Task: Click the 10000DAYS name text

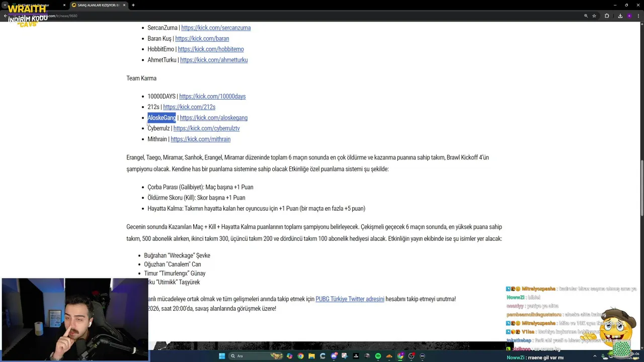Action: [162, 96]
